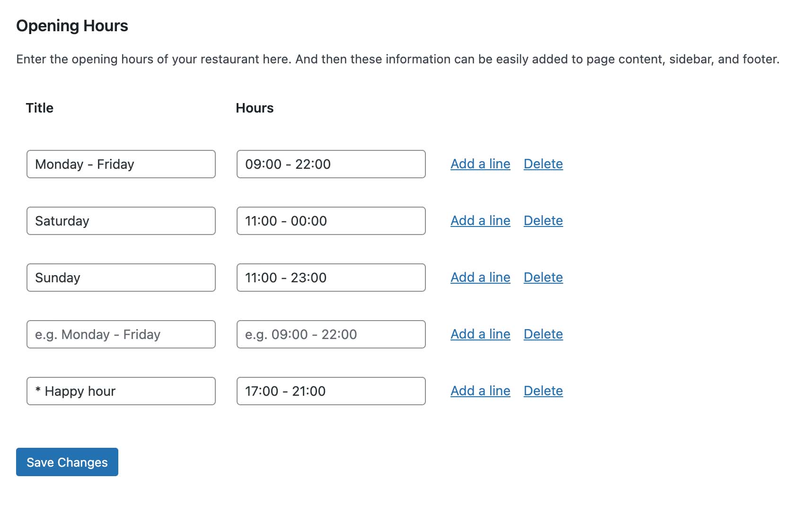Click the 09:00 - 22:00 hours field
The image size is (812, 505).
click(x=331, y=164)
